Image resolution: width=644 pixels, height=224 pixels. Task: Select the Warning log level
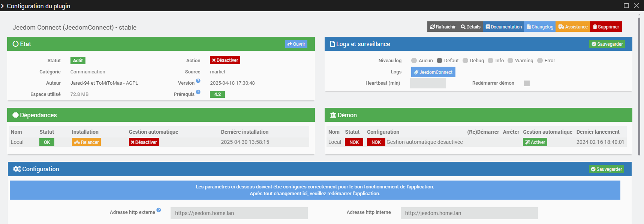pos(510,60)
